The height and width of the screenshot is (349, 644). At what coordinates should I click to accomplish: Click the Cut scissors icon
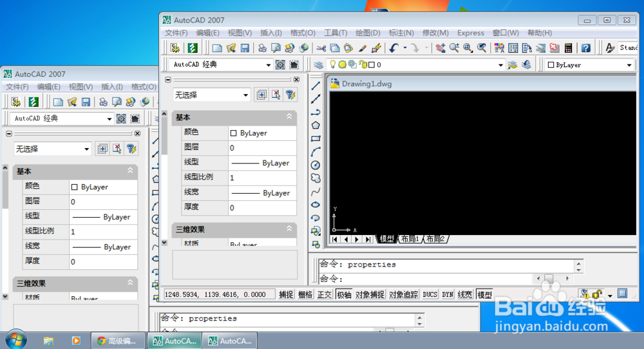[x=321, y=48]
